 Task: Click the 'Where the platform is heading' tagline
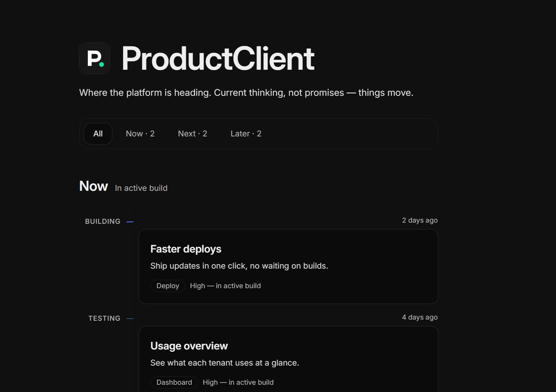click(246, 93)
